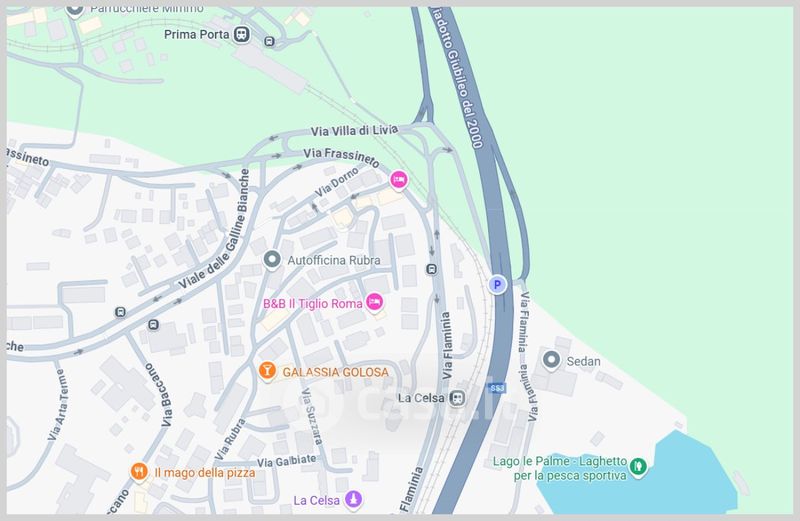Image resolution: width=800 pixels, height=521 pixels.
Task: Click the Prima Porta train station icon
Action: pyautogui.click(x=242, y=35)
